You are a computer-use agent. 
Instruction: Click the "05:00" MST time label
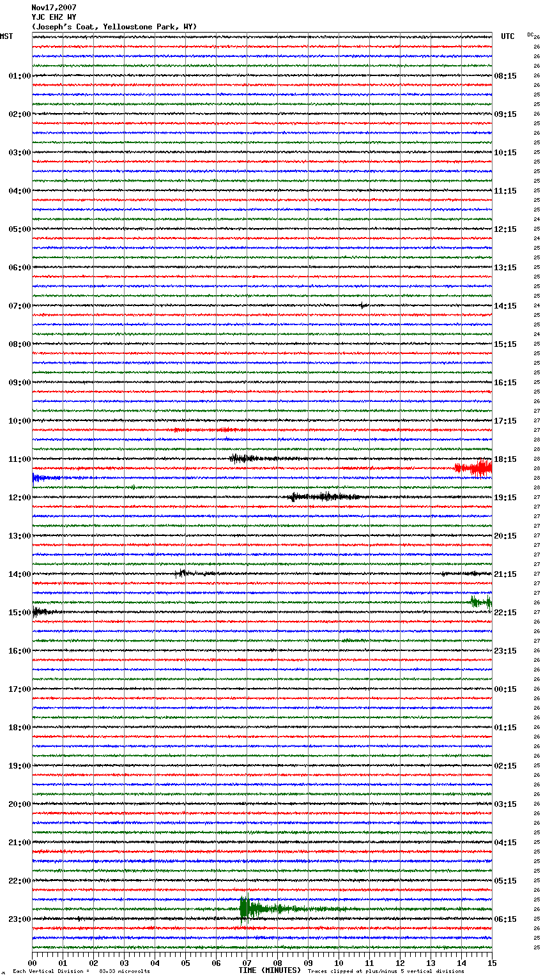pos(19,229)
